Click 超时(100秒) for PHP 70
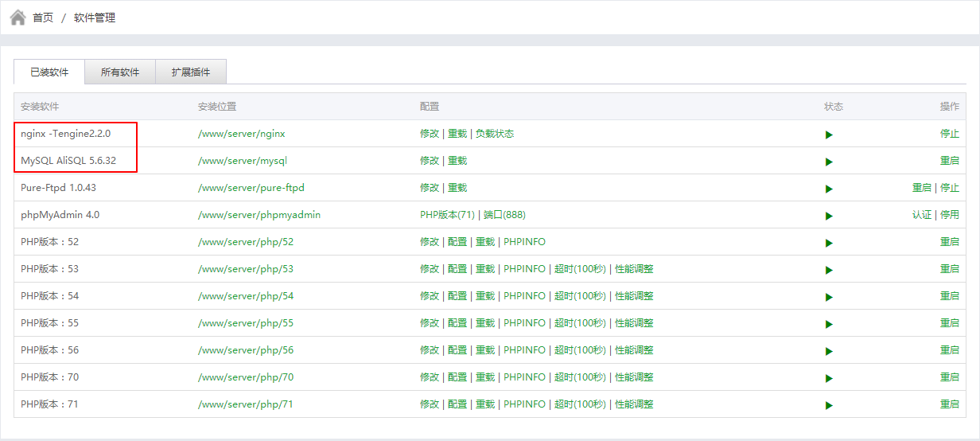Image resolution: width=980 pixels, height=441 pixels. [580, 377]
